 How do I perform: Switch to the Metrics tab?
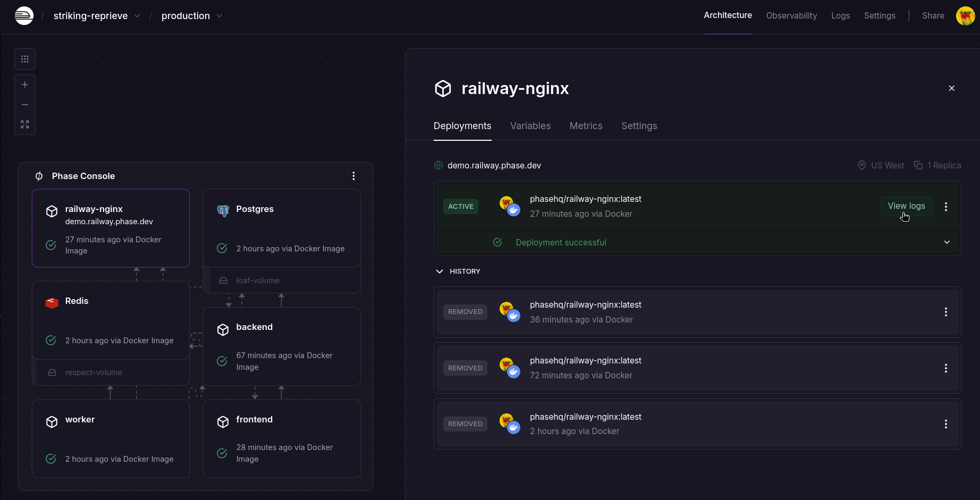586,126
